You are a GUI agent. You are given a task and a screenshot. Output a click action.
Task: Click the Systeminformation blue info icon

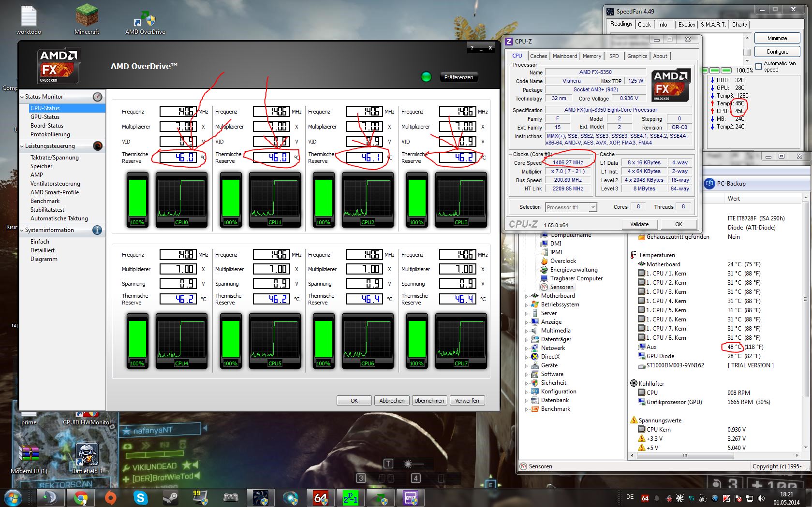(x=98, y=230)
